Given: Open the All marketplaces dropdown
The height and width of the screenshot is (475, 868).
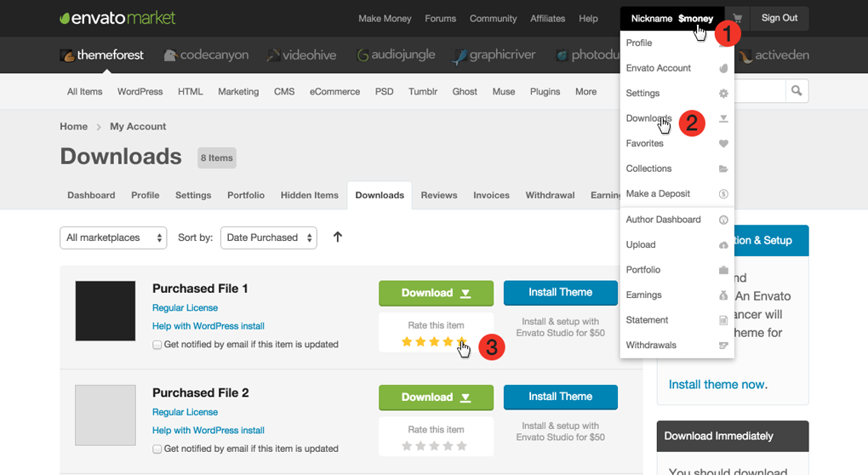Looking at the screenshot, I should pos(113,237).
